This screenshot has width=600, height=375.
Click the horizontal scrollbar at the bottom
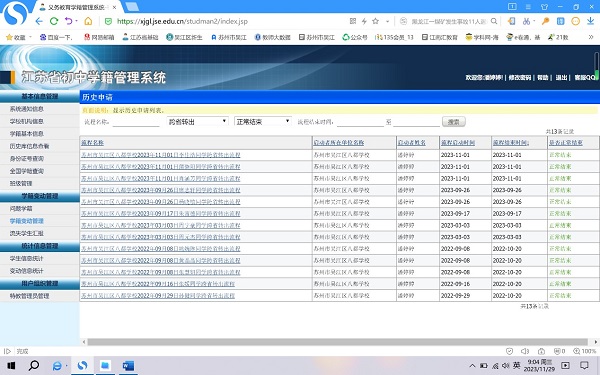(x=338, y=342)
